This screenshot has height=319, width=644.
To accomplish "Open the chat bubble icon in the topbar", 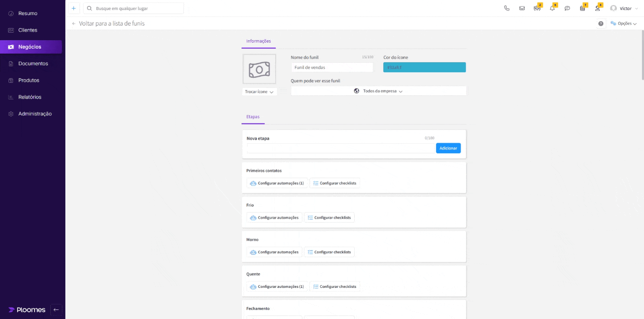I will coord(567,9).
